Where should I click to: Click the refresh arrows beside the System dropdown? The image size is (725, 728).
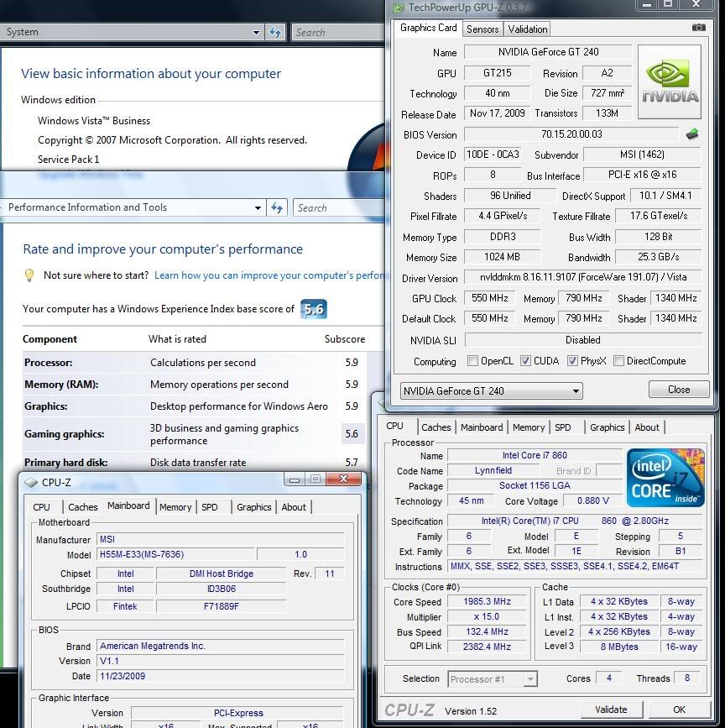[276, 32]
